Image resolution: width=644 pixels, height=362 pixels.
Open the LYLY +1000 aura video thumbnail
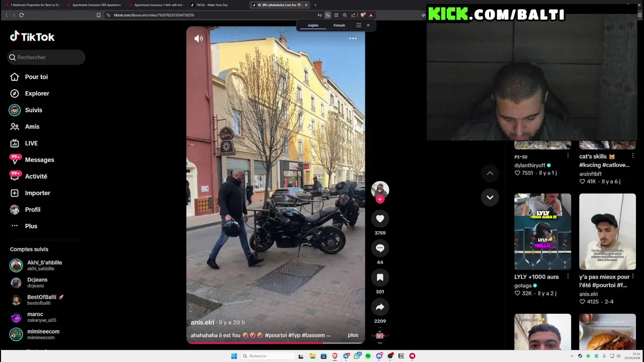tap(542, 232)
